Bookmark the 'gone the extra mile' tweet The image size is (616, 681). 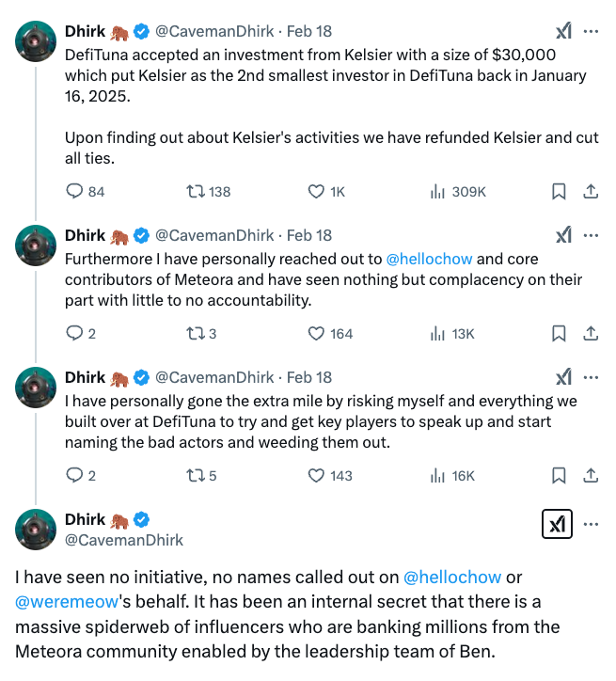(558, 475)
